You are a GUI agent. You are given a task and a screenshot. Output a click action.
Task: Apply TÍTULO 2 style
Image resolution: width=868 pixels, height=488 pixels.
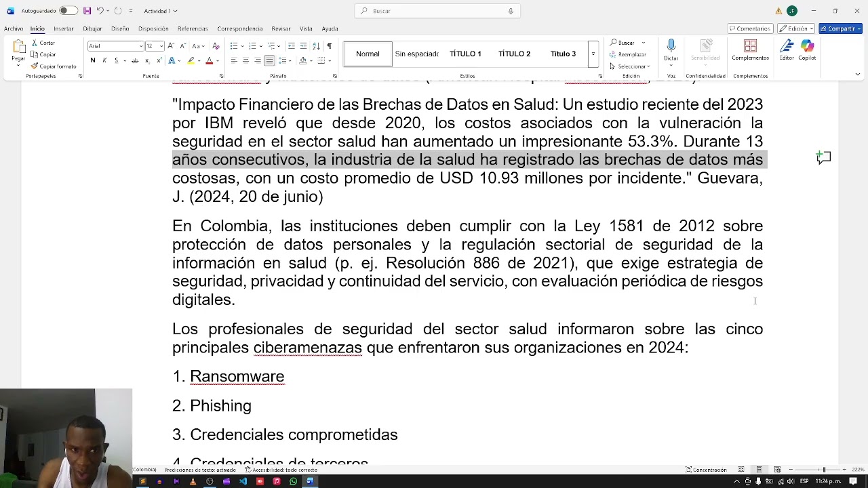[514, 54]
